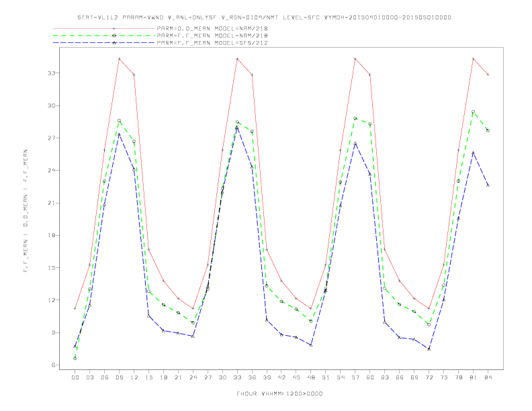Viewport: 532px width, 411px height.
Task: Select legend entry PARM=F.F_MEAN MODEL=GFS/212
Action: pyautogui.click(x=212, y=43)
